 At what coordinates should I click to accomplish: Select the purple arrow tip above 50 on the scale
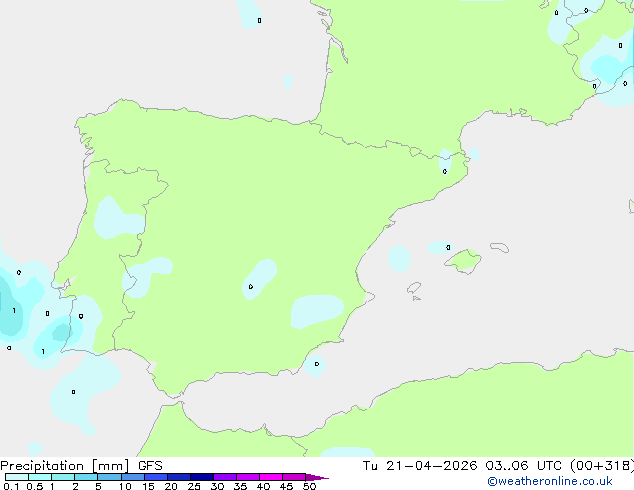317,477
